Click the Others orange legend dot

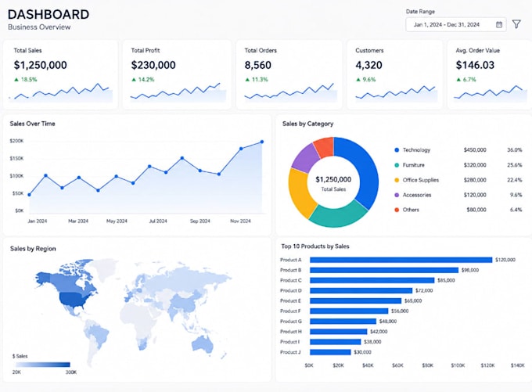(x=397, y=210)
